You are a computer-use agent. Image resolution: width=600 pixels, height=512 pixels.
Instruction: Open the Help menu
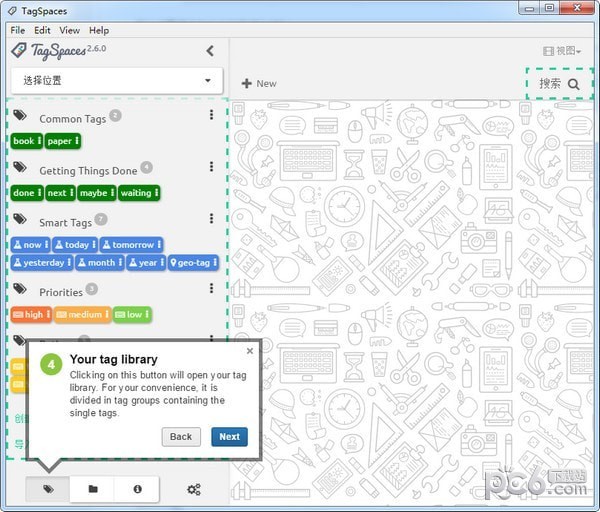tap(99, 31)
